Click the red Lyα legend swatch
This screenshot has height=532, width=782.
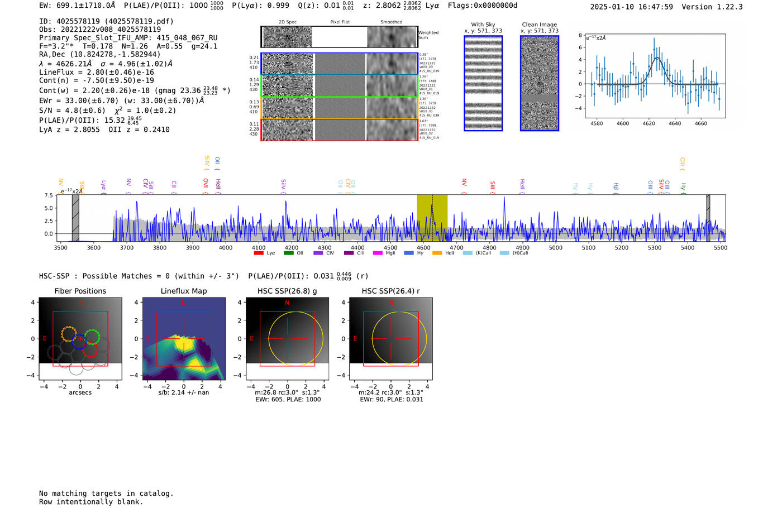point(259,253)
